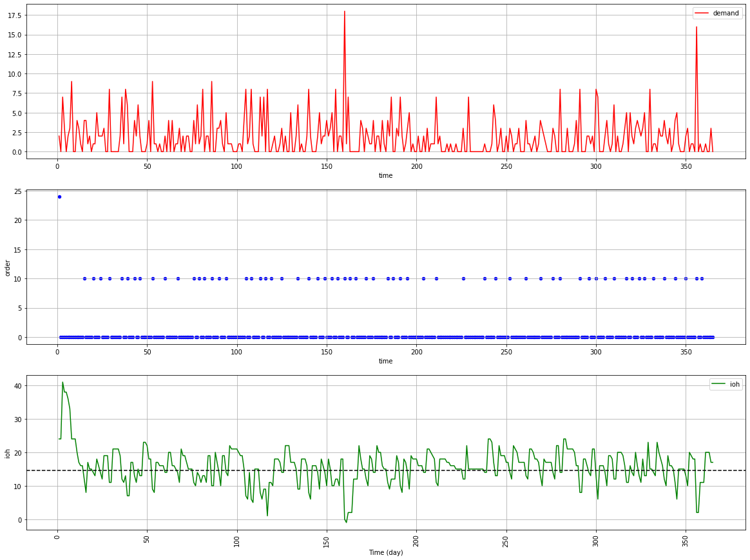This screenshot has width=750, height=560.
Task: Click the second-tallest demand spike near right edge
Action: point(697,28)
